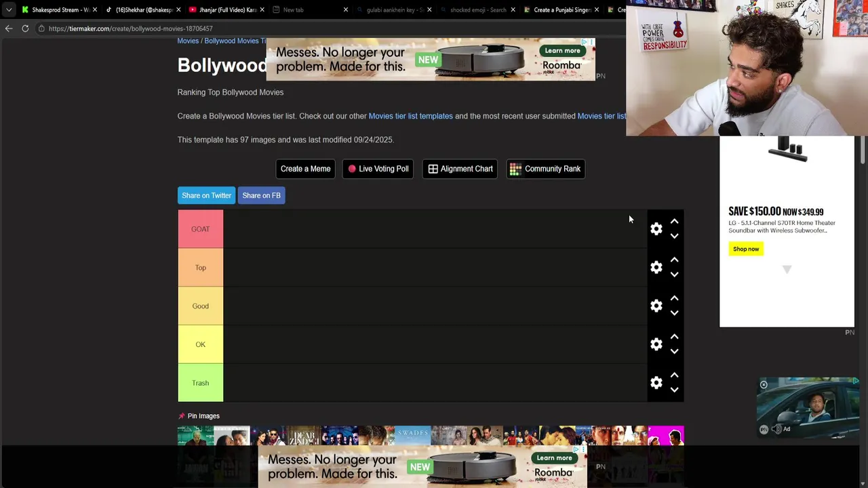
Task: Open the browser tab search dropdown
Action: (8, 9)
